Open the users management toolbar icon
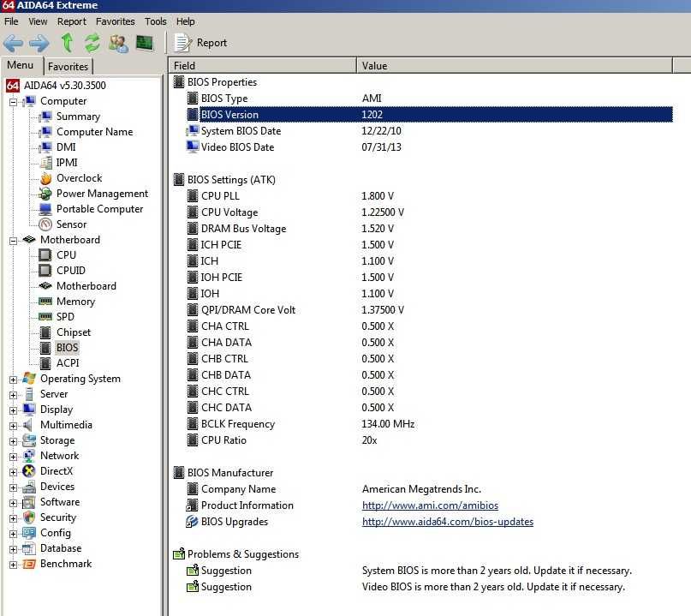 118,43
